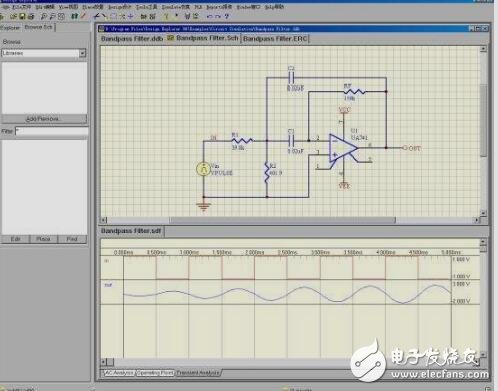Click the VEE power label
The height and width of the screenshot is (391, 498).
(x=344, y=186)
